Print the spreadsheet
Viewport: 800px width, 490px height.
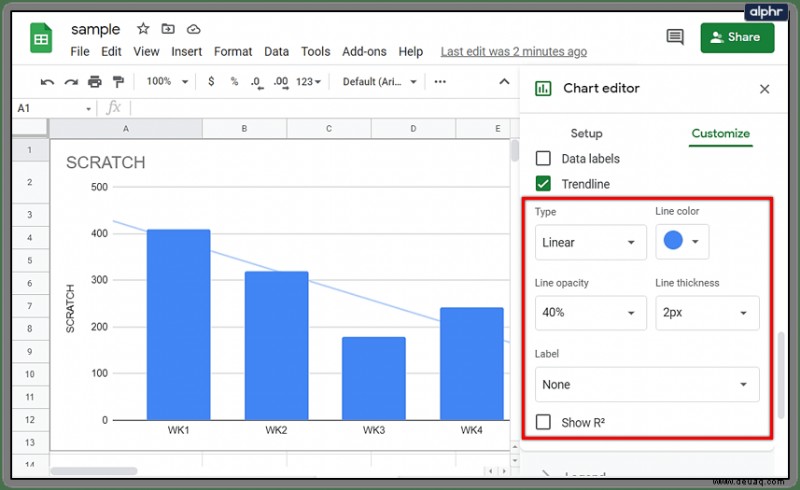[94, 82]
